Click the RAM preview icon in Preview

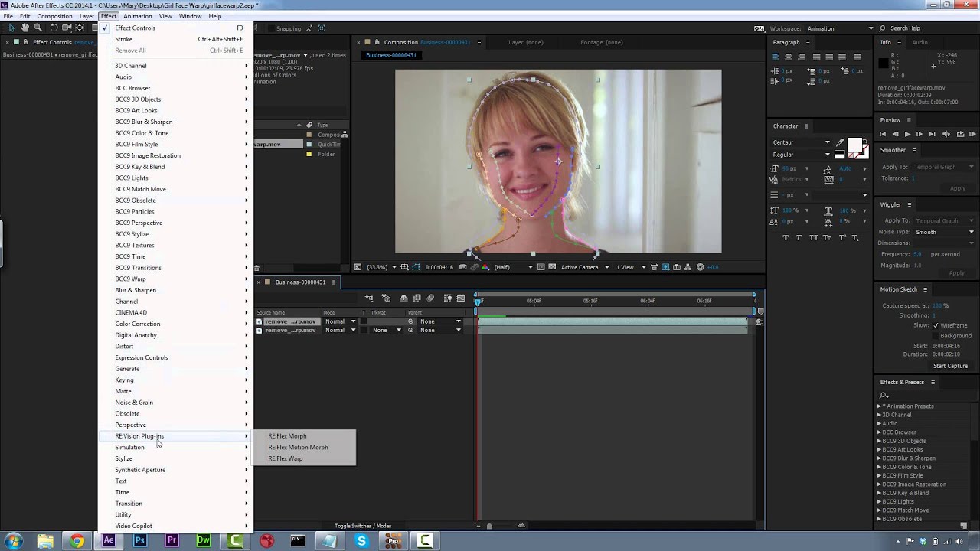click(972, 134)
